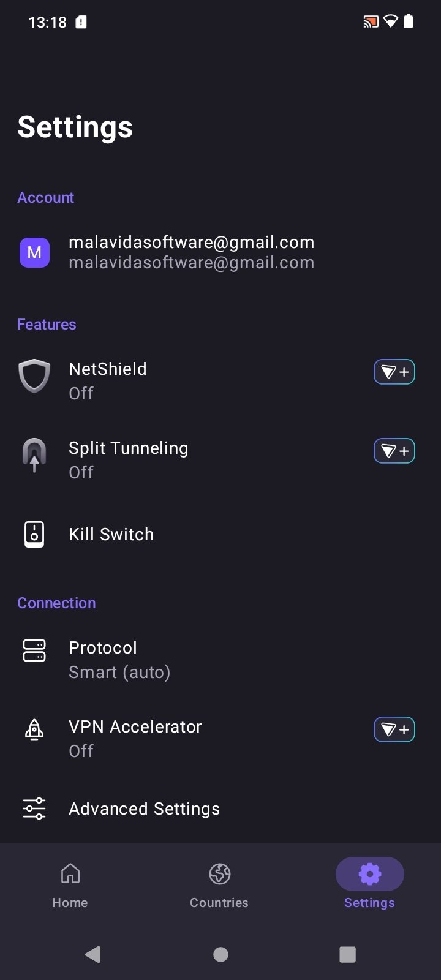Tap the NetShield Plus upgrade badge
Viewport: 441px width, 980px height.
click(394, 372)
